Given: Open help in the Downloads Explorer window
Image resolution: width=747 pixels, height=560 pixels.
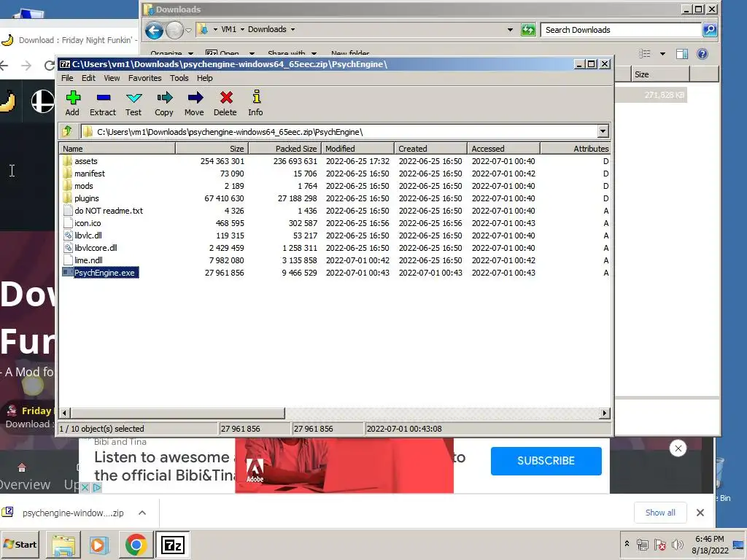Looking at the screenshot, I should pyautogui.click(x=703, y=54).
